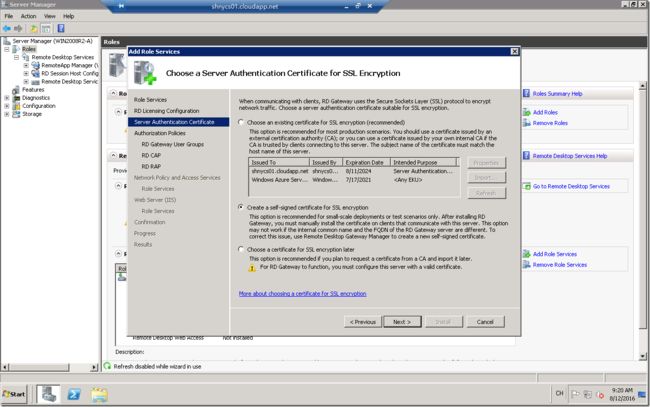Sort certificates by Expiration Date column
Viewport: 650px width, 407px height.
click(366, 162)
